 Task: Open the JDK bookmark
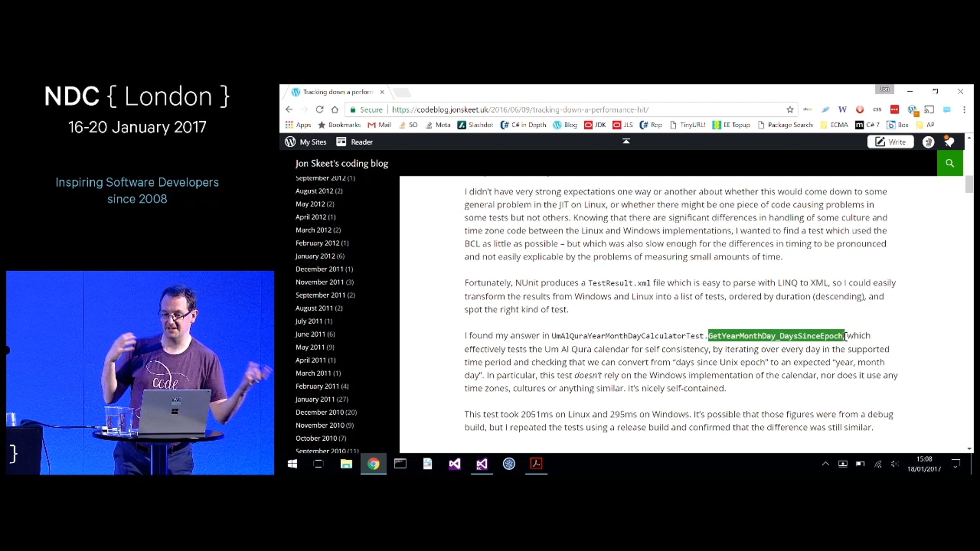595,125
